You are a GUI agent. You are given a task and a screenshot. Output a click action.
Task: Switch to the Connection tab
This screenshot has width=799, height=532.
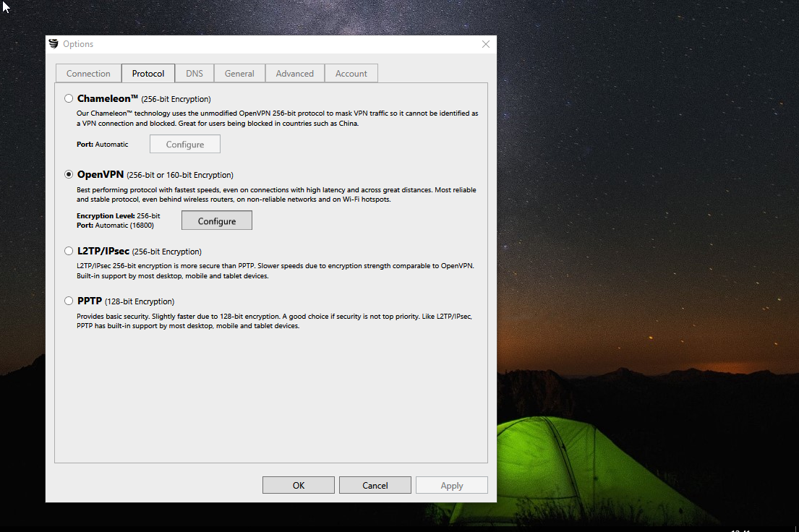88,74
